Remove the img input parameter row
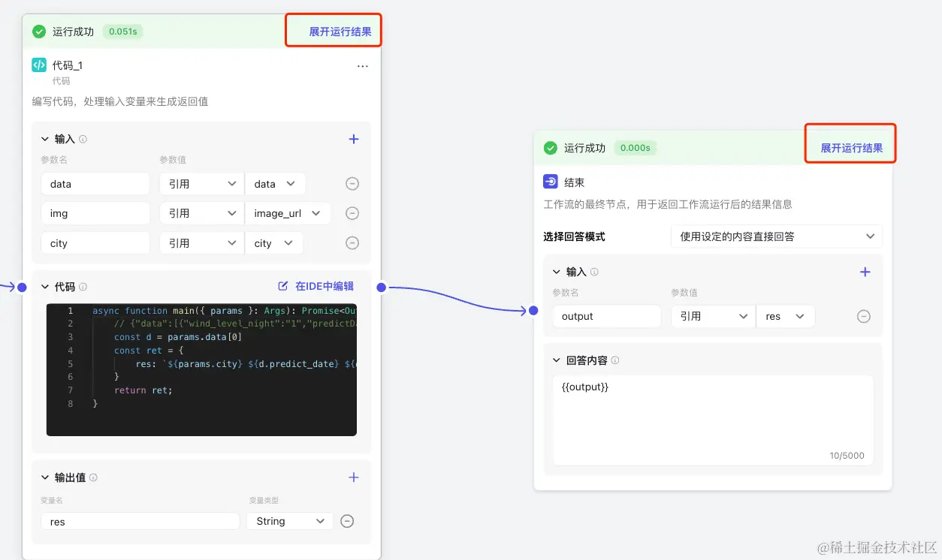This screenshot has width=942, height=560. tap(352, 213)
